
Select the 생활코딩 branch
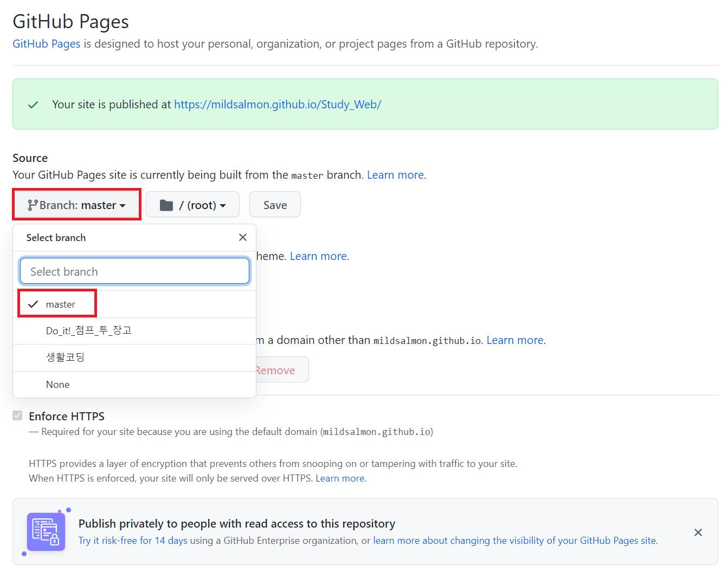(65, 357)
